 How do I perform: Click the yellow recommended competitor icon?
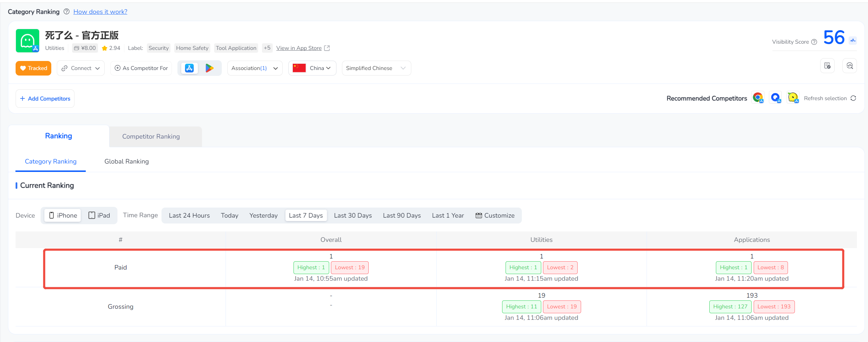click(793, 98)
